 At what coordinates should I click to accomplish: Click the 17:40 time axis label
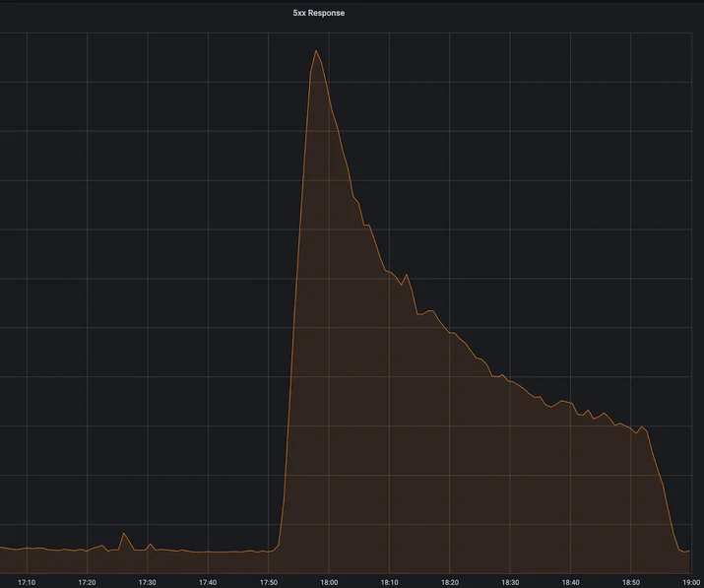click(208, 583)
